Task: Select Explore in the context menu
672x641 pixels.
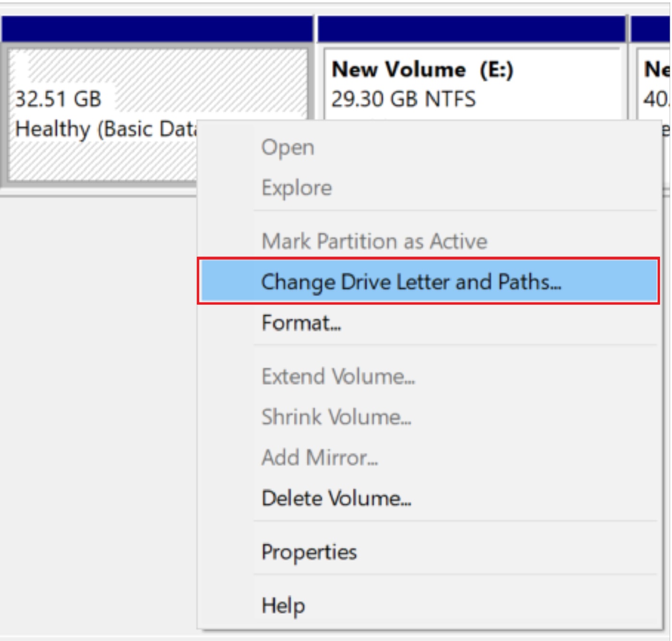Action: click(296, 188)
